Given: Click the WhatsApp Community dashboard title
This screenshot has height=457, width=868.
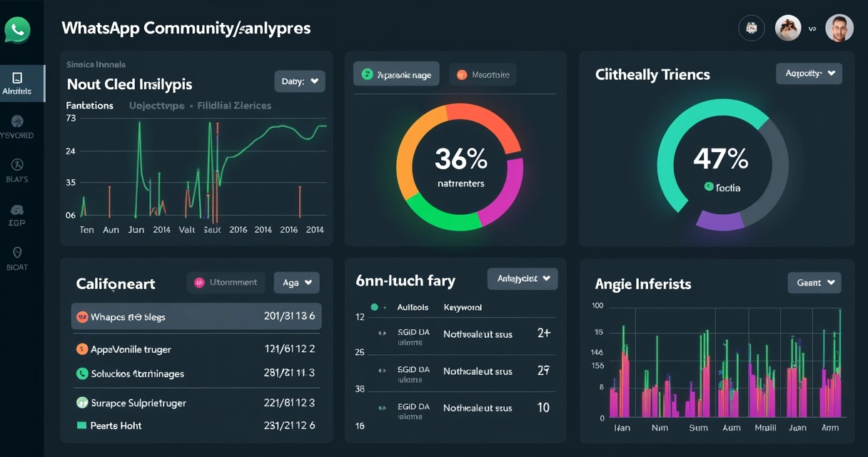Looking at the screenshot, I should [186, 29].
